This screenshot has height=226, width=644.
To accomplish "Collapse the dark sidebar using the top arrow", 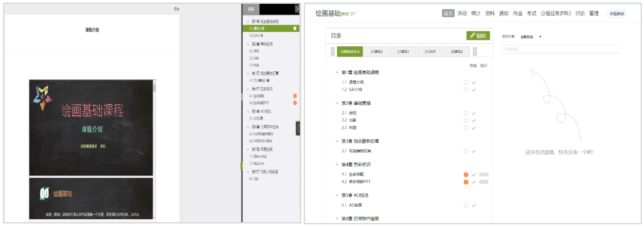I will tap(297, 9).
